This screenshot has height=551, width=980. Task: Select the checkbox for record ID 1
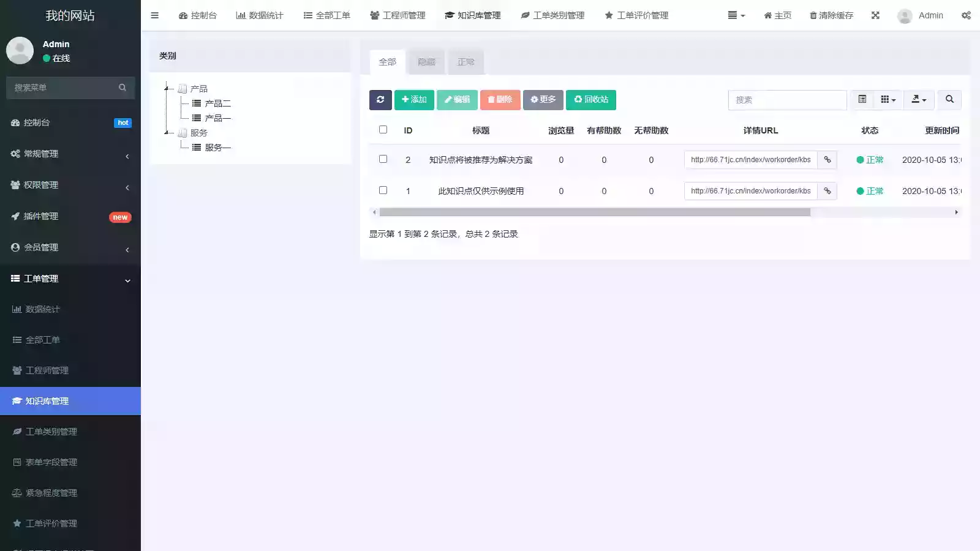click(x=383, y=190)
